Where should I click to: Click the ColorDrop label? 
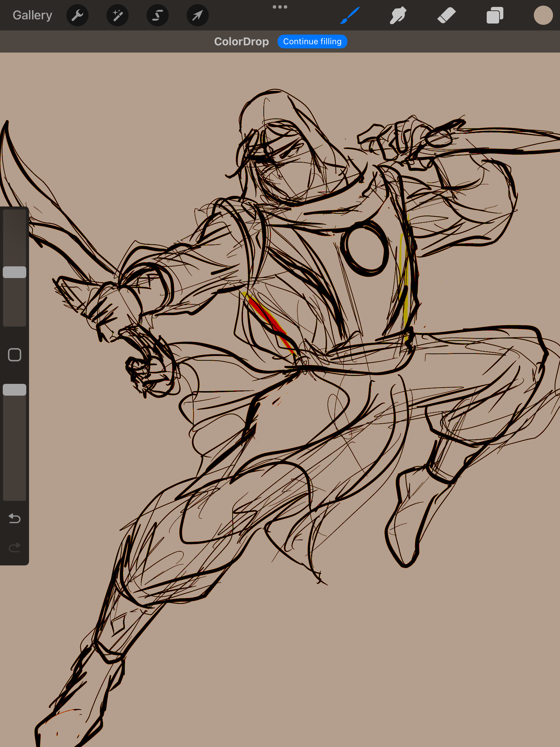241,41
